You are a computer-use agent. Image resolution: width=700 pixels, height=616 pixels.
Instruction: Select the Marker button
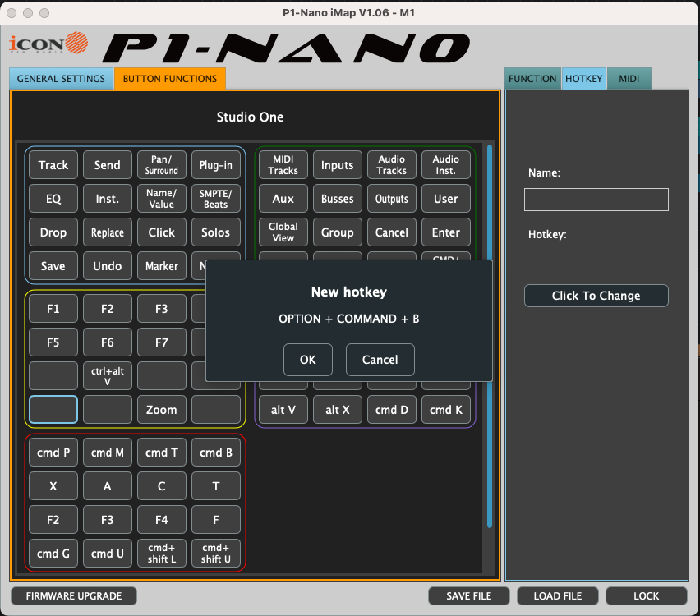click(x=162, y=266)
